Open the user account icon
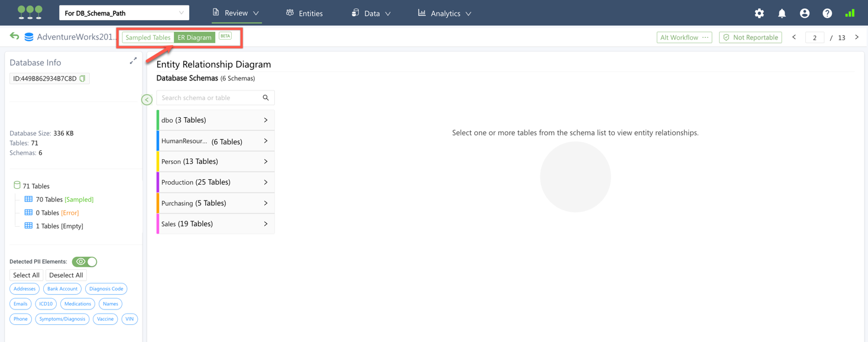 (x=804, y=13)
